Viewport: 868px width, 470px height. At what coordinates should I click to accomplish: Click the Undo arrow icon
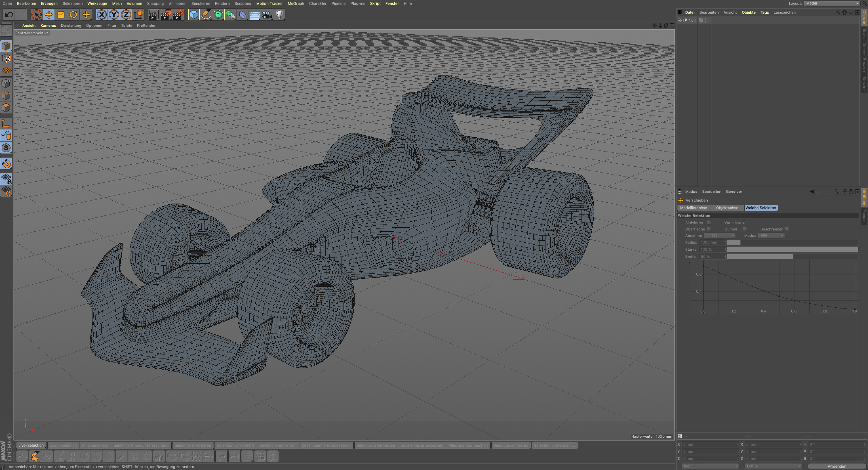[x=9, y=14]
